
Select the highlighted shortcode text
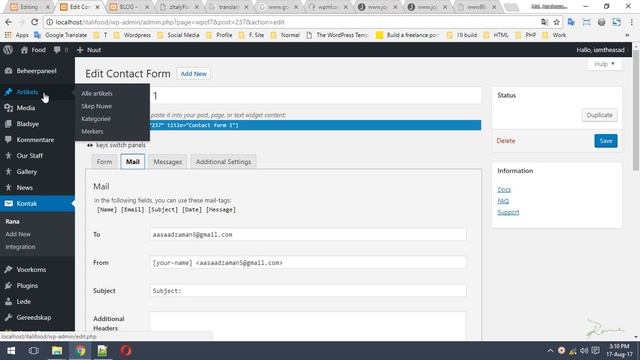(x=315, y=125)
